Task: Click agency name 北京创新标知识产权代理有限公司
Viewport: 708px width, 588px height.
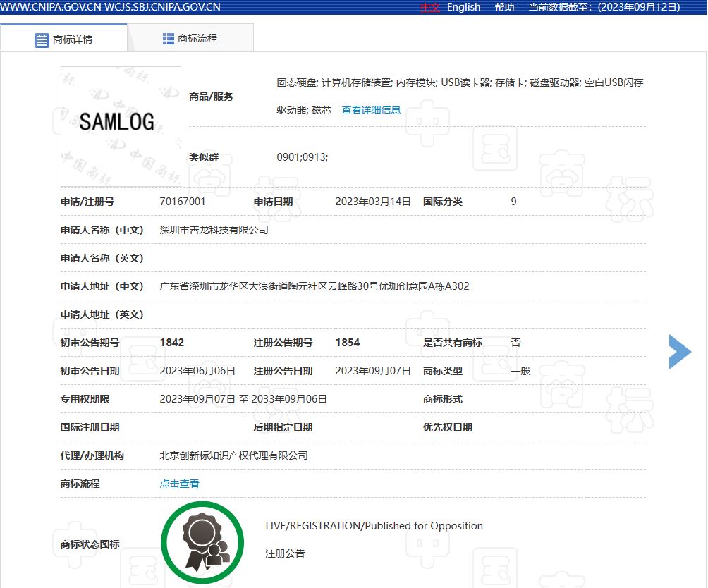Action: [x=233, y=455]
